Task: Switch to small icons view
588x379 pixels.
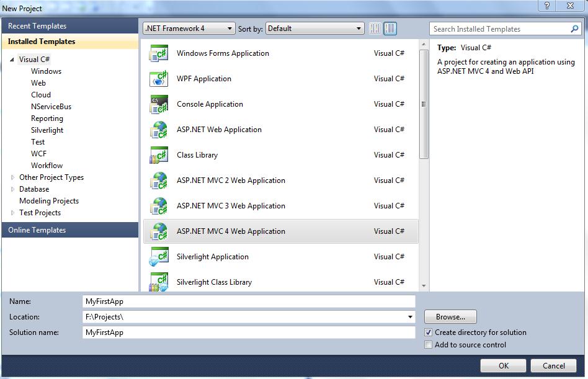Action: click(375, 29)
